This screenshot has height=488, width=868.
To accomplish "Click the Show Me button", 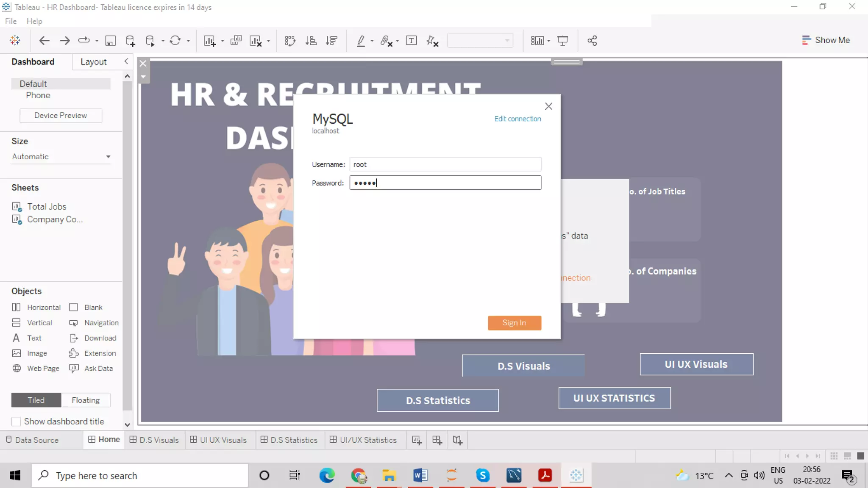I will click(x=826, y=40).
